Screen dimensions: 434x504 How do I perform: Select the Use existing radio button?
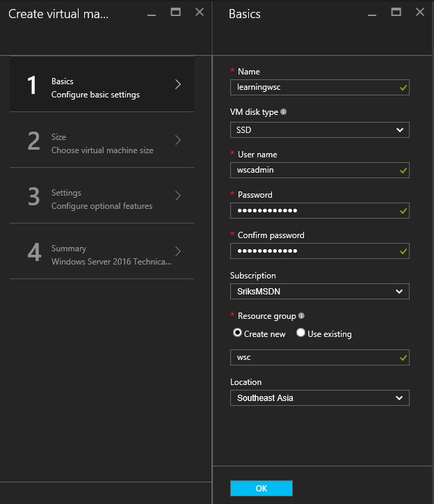[x=301, y=333]
